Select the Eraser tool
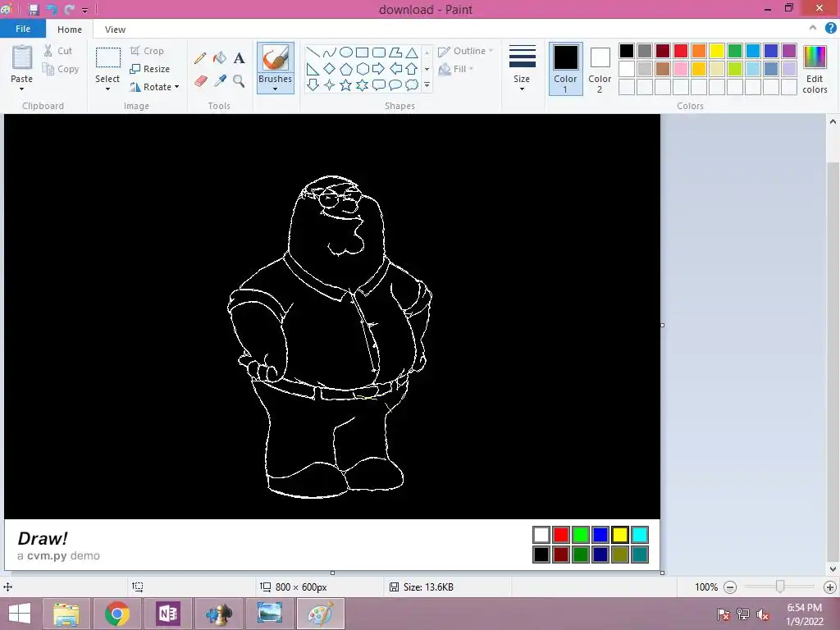Image resolution: width=840 pixels, height=630 pixels. pos(200,81)
